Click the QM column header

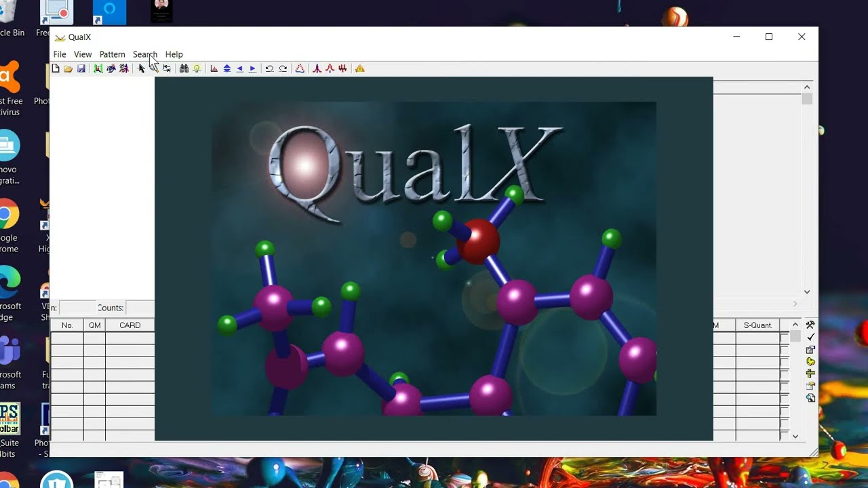[95, 325]
